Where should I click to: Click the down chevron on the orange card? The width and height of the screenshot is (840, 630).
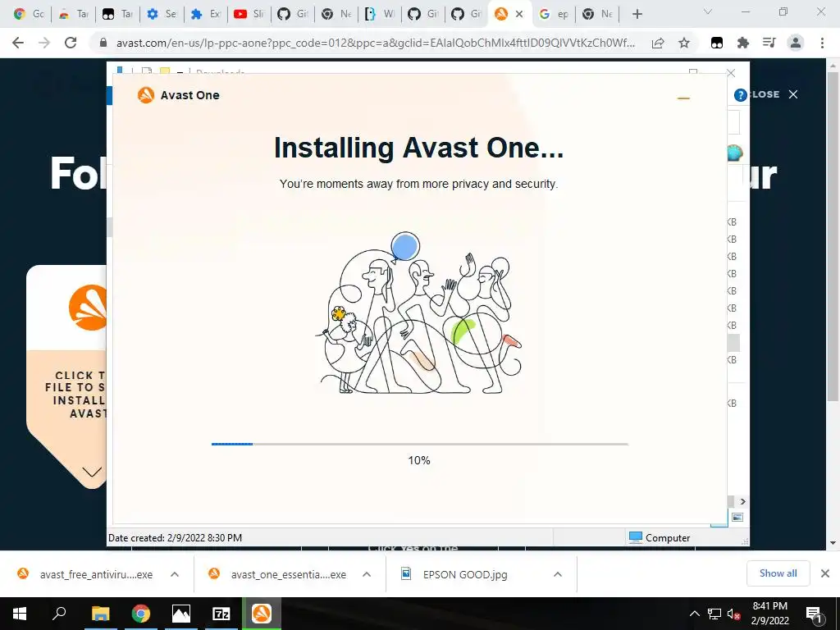(x=92, y=472)
